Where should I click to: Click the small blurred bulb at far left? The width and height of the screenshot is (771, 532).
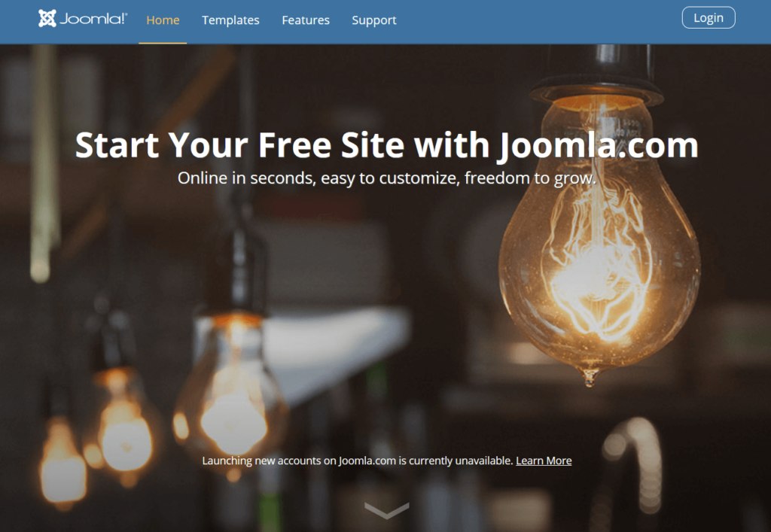[x=62, y=462]
